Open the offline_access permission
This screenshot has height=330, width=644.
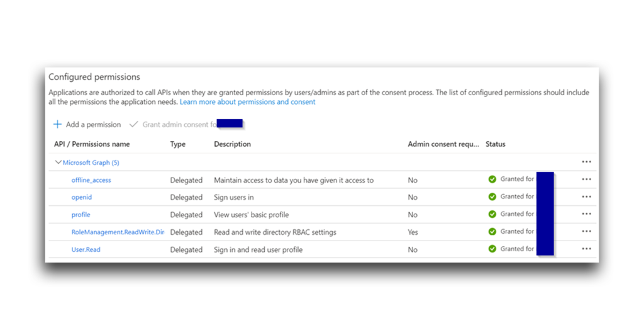(x=91, y=180)
